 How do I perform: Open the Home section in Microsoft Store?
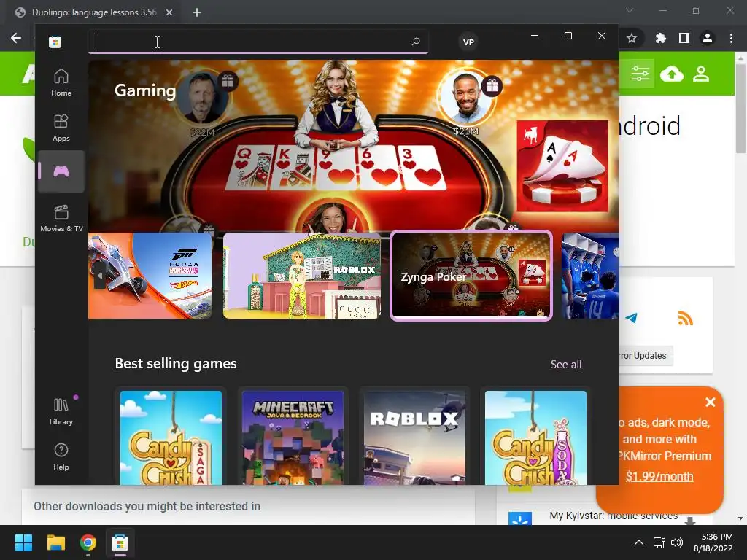(x=61, y=82)
